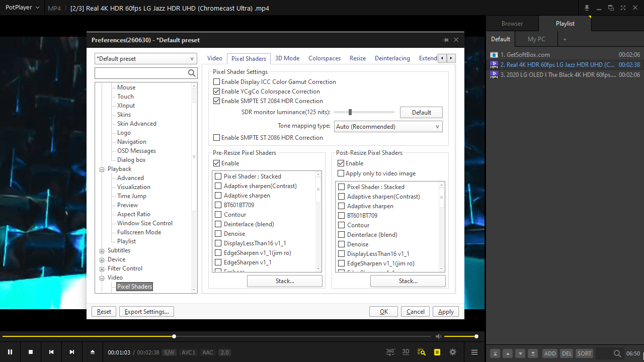The width and height of the screenshot is (644, 362).
Task: Click the Export Settings button
Action: pyautogui.click(x=147, y=312)
